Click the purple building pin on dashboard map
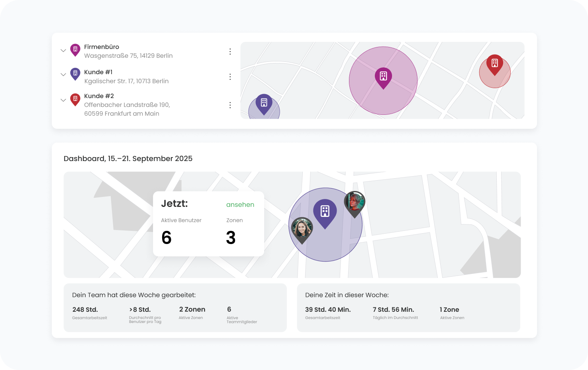The image size is (588, 370). pos(325,212)
